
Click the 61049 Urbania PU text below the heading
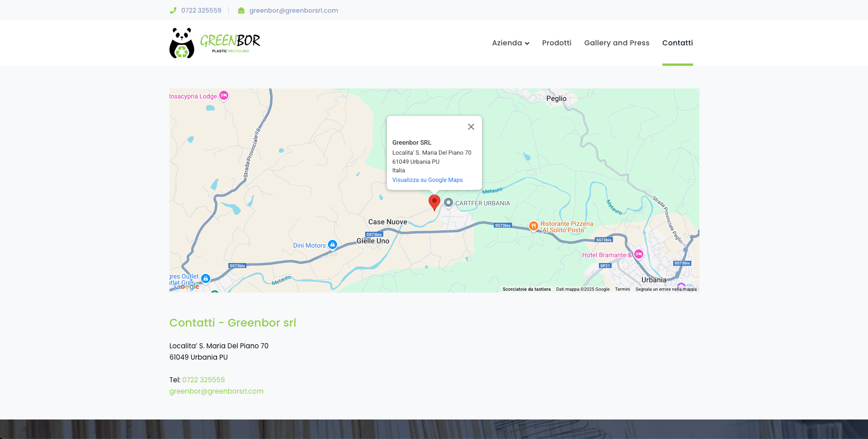point(198,357)
